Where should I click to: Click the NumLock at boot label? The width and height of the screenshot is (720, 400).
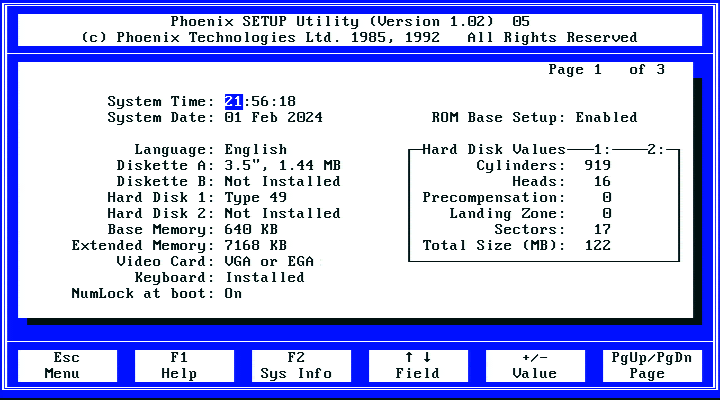pos(143,293)
